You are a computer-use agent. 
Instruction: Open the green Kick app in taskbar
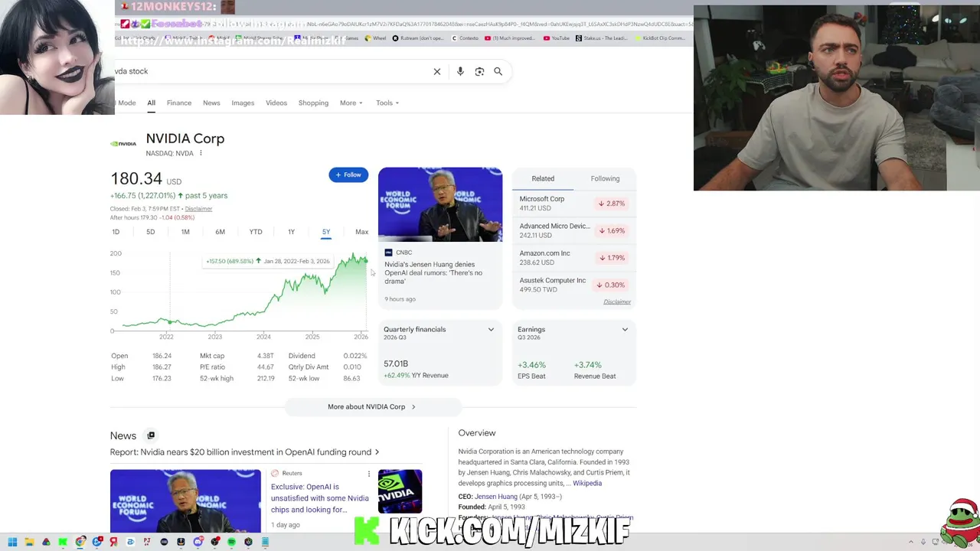tap(63, 542)
